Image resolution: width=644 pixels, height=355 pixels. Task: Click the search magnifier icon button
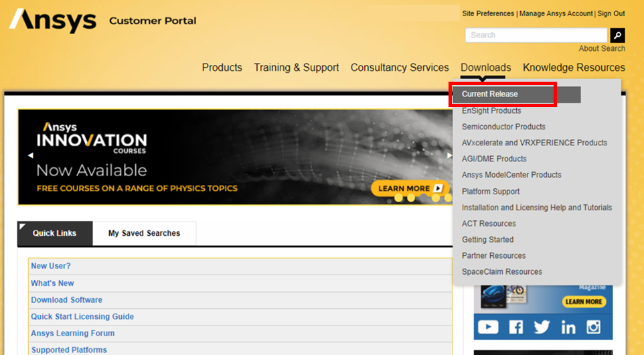(617, 35)
